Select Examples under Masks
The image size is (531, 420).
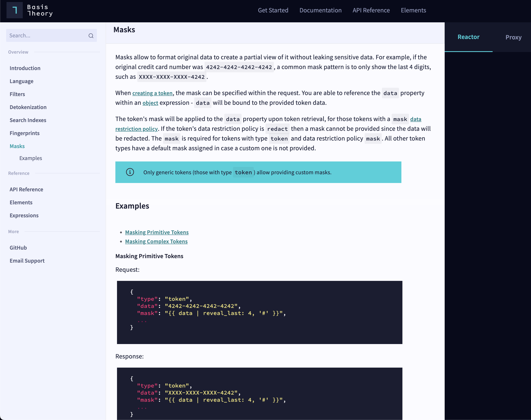30,158
